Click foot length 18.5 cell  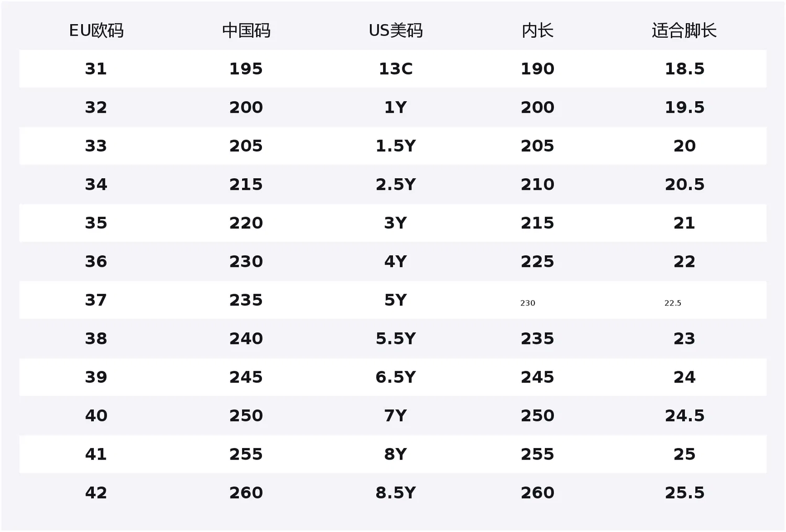coord(684,69)
